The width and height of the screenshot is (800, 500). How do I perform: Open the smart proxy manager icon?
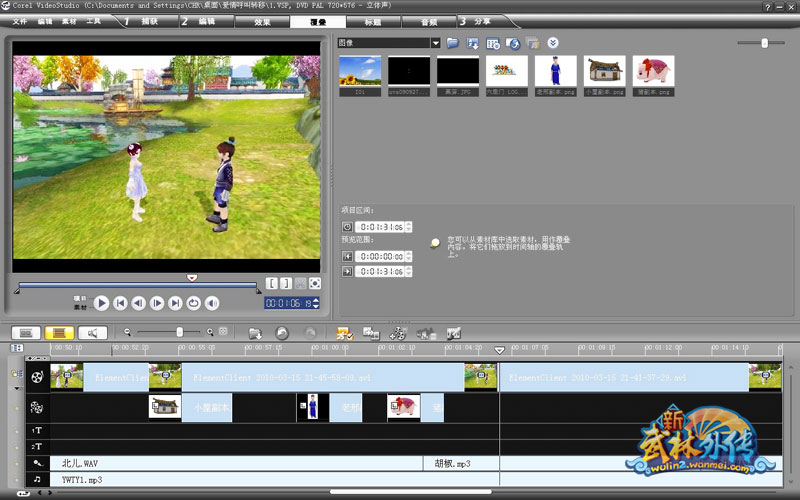click(344, 333)
